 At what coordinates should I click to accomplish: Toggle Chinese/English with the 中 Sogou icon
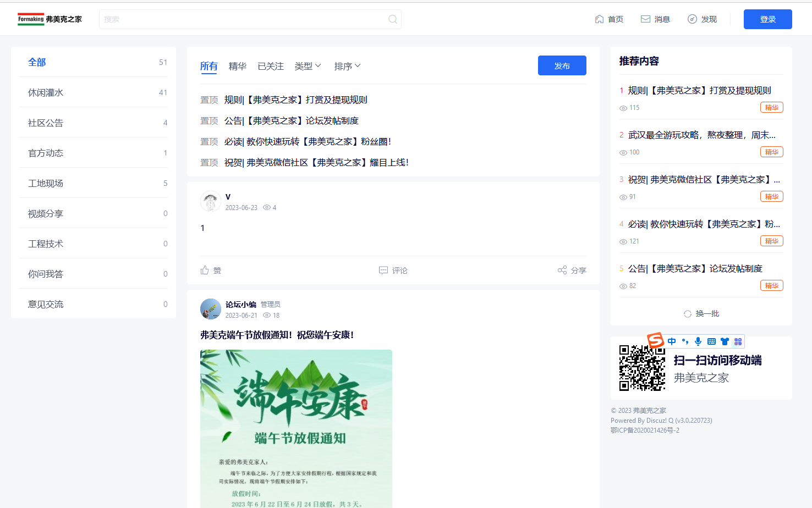[671, 341]
